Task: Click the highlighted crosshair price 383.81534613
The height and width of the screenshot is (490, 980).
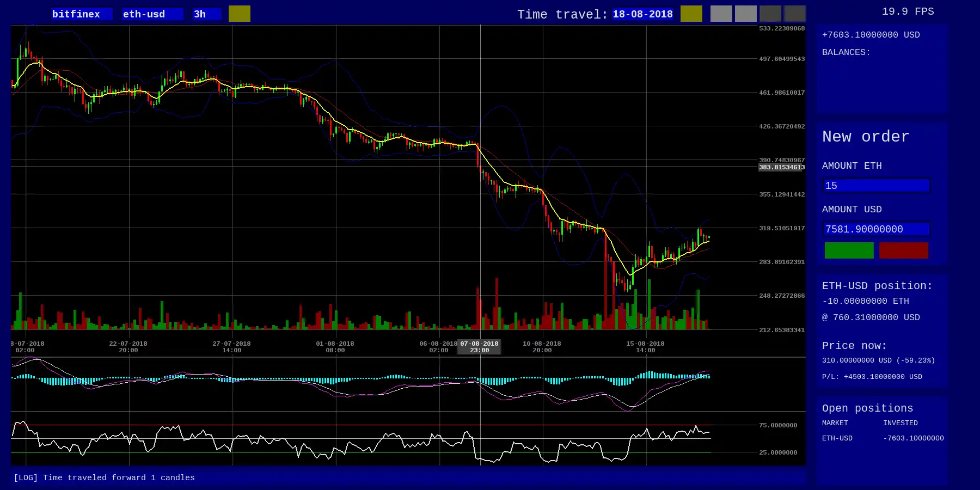Action: [x=782, y=167]
